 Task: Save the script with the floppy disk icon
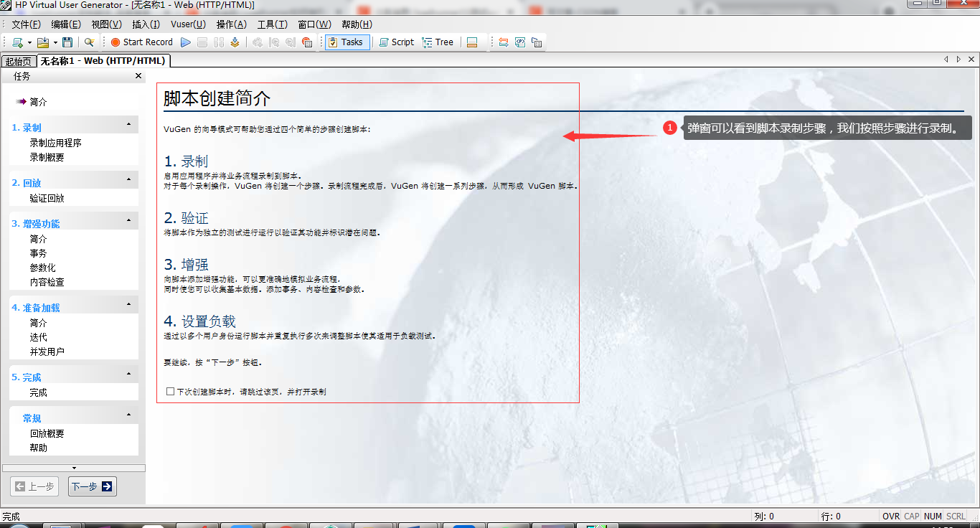click(67, 42)
